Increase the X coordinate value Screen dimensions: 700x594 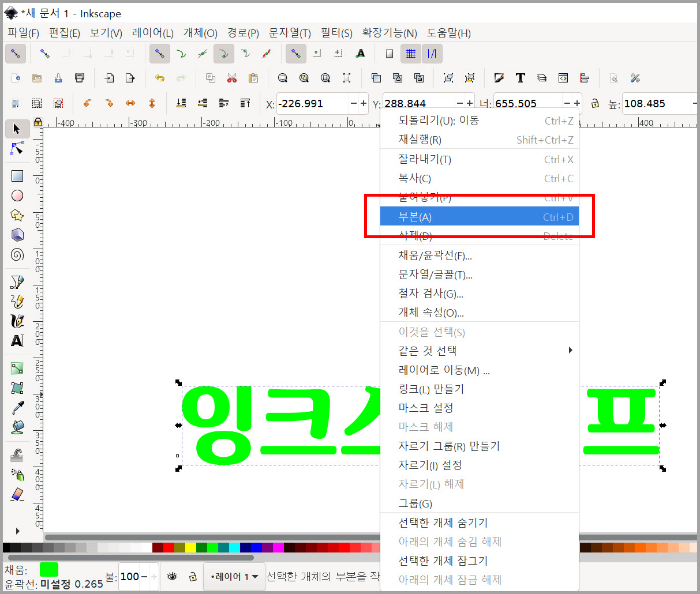364,103
